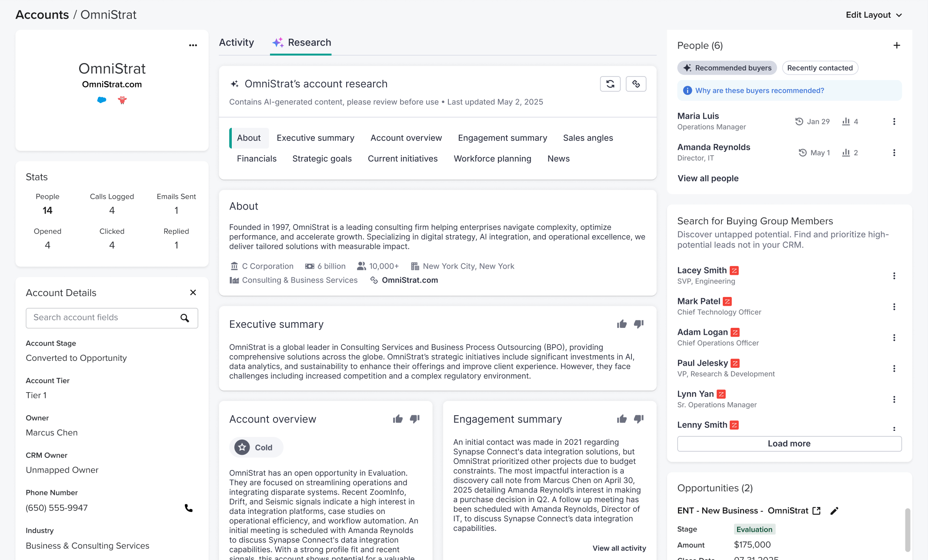Jump to Account overview section tab
Image resolution: width=928 pixels, height=560 pixels.
tap(406, 138)
